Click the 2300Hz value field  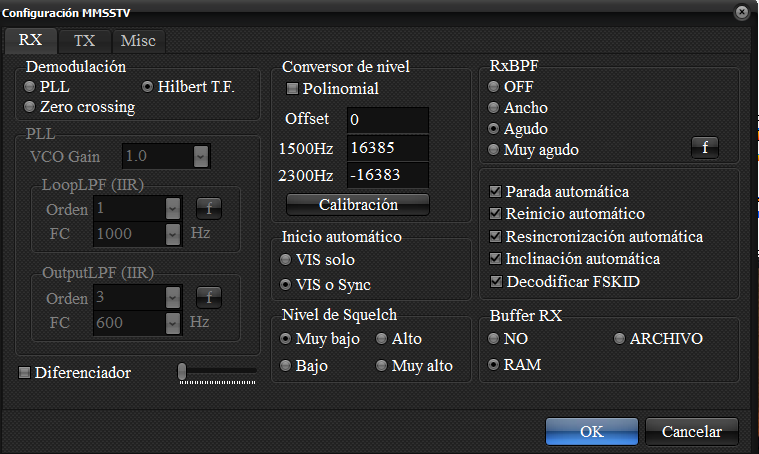coord(387,175)
